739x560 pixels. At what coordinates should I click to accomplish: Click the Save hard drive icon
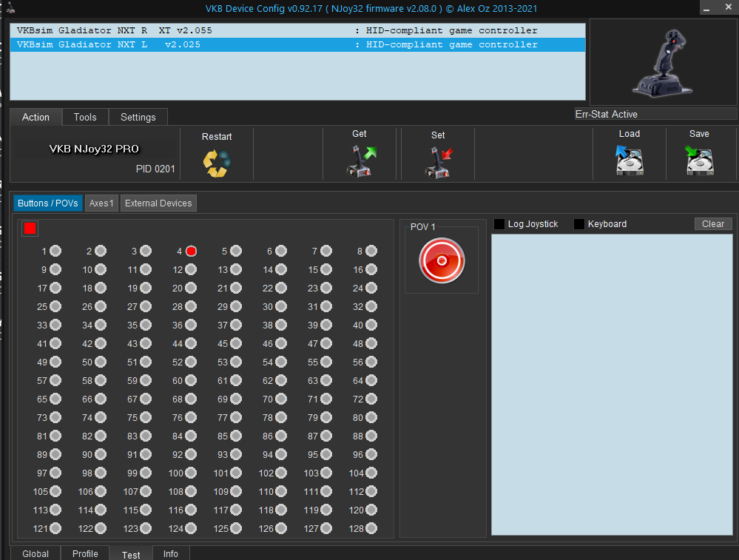pos(699,161)
